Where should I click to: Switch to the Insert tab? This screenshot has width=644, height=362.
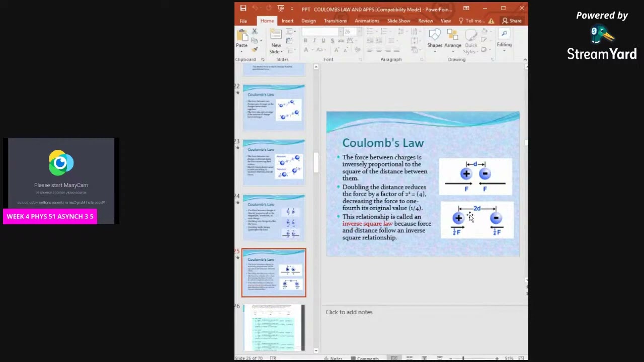(x=287, y=21)
